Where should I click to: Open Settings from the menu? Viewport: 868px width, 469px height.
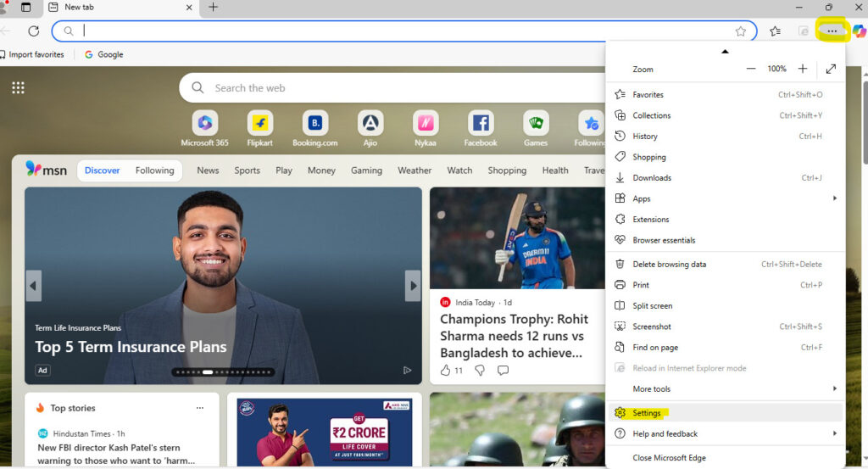click(x=647, y=413)
